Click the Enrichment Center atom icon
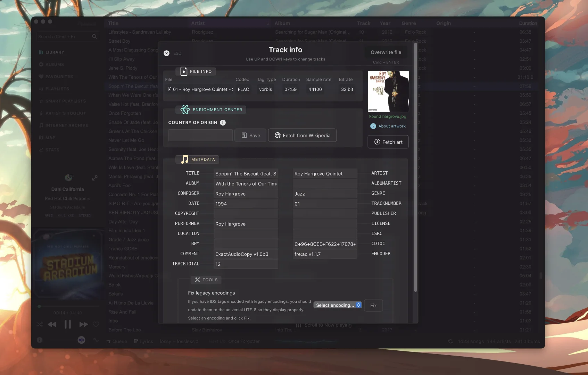 [x=185, y=110]
